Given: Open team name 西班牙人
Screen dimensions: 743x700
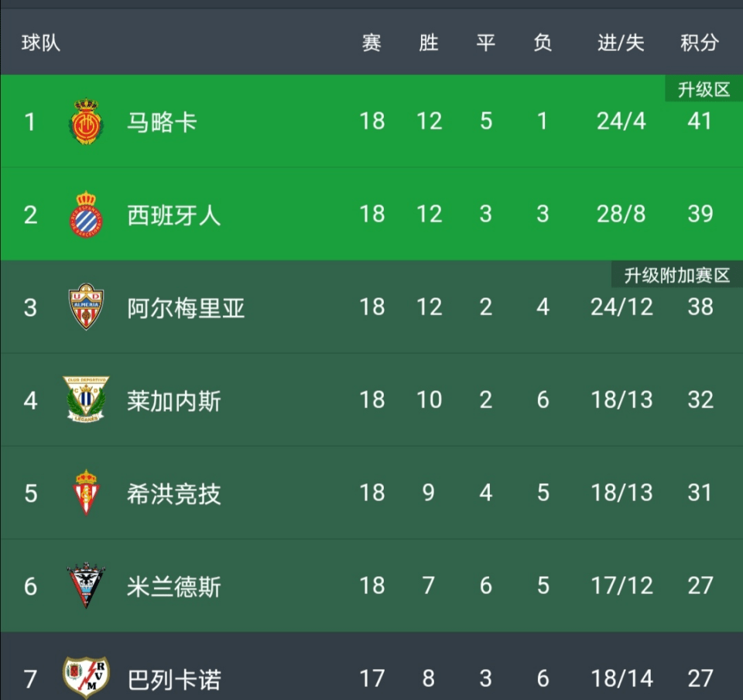Looking at the screenshot, I should [173, 214].
